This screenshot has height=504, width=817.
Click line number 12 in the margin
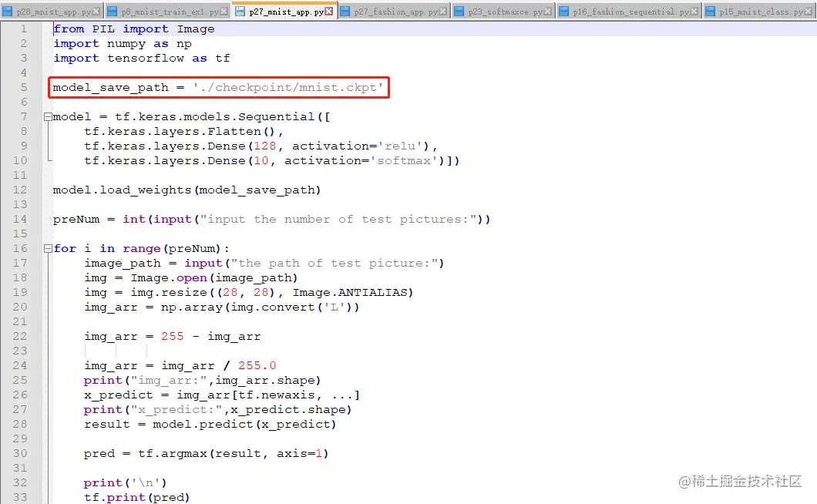[x=20, y=190]
